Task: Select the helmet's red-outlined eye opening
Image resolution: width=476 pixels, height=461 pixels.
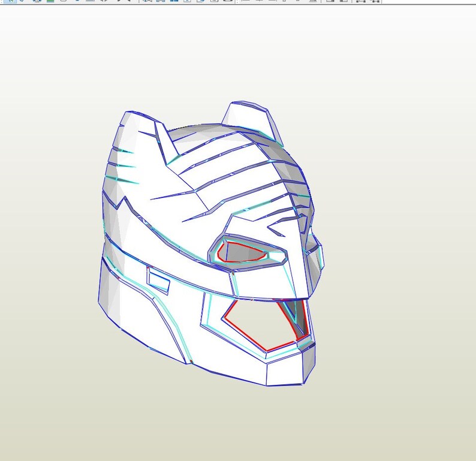Action: [x=242, y=252]
